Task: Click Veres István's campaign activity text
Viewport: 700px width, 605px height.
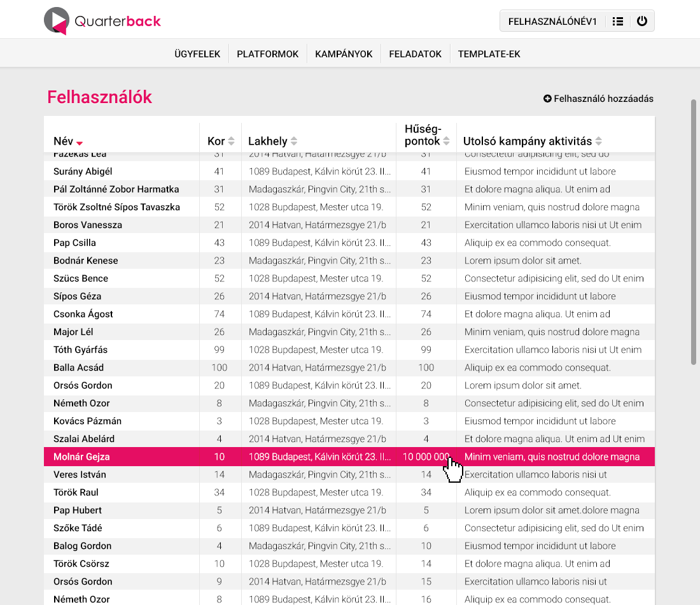Action: [x=536, y=475]
